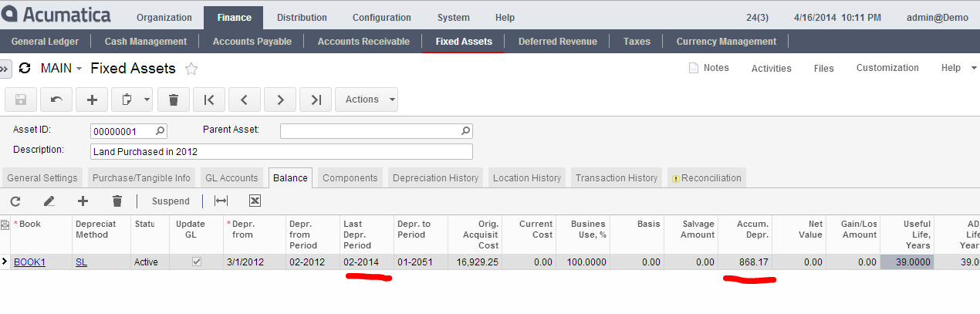Go to the previous asset record
Viewport: 980px width, 314px height.
pos(245,100)
